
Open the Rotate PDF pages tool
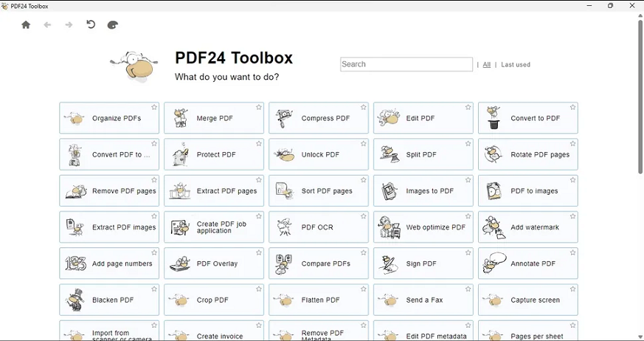528,154
